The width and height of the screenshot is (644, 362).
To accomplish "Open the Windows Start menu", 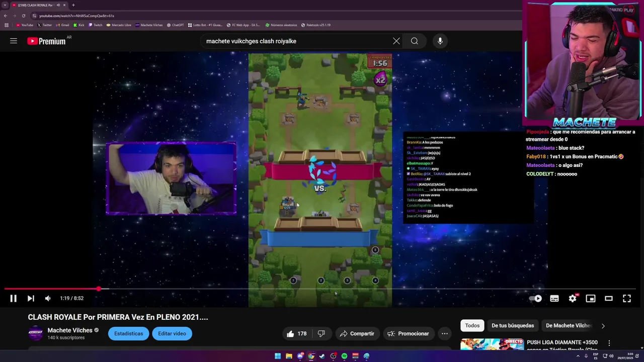I will [278, 356].
